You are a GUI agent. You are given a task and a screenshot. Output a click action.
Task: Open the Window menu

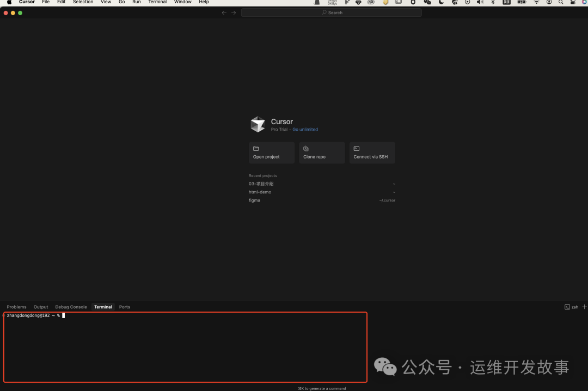182,2
